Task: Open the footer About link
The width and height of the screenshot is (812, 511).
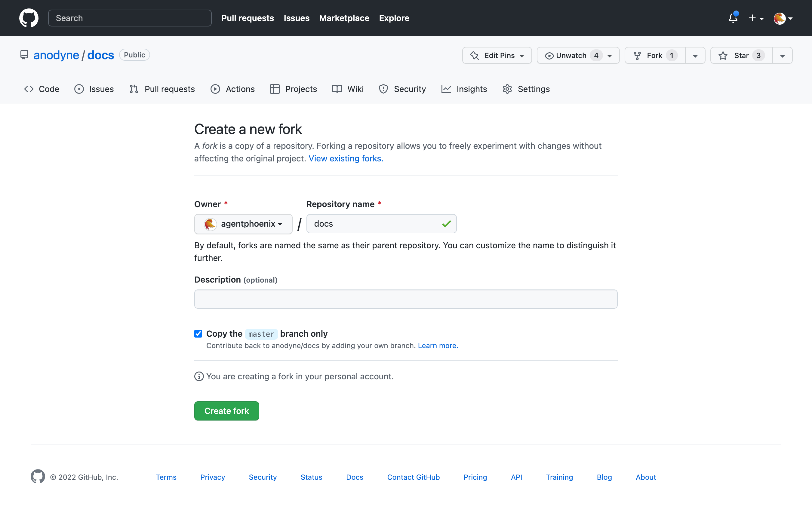Action: click(x=645, y=477)
